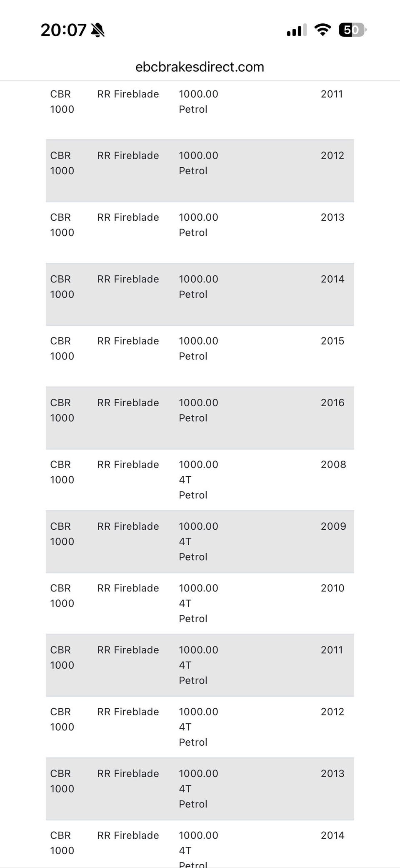Tap the 20:07 clock in status bar
Image resolution: width=400 pixels, height=868 pixels.
[63, 30]
